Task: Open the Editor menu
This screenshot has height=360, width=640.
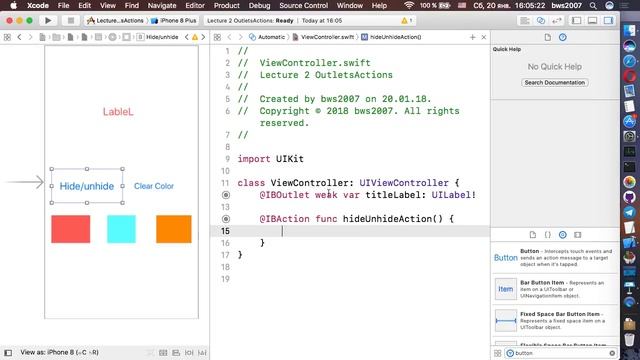Action: (x=195, y=6)
